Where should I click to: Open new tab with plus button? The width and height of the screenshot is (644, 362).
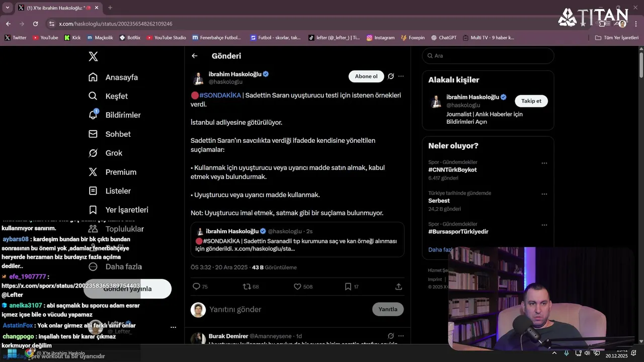click(110, 8)
